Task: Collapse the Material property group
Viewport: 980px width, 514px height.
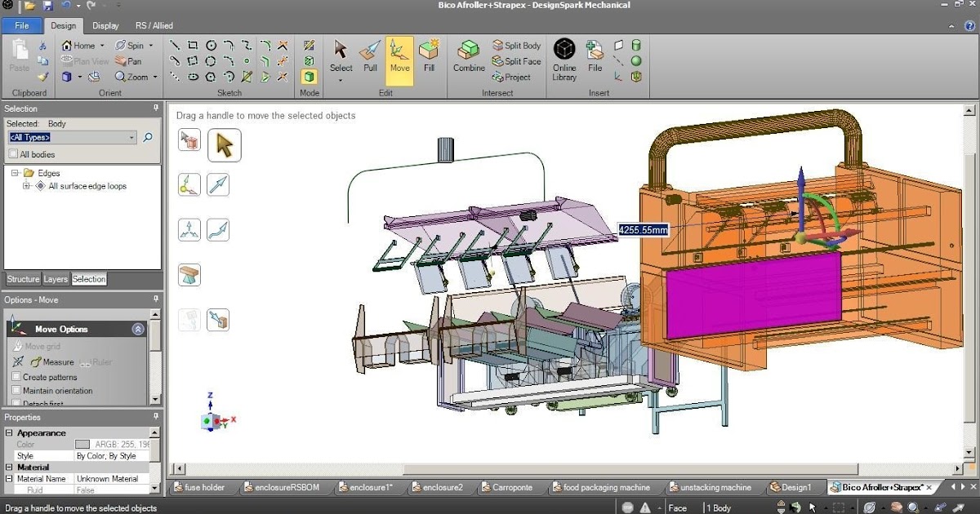Action: (x=9, y=467)
